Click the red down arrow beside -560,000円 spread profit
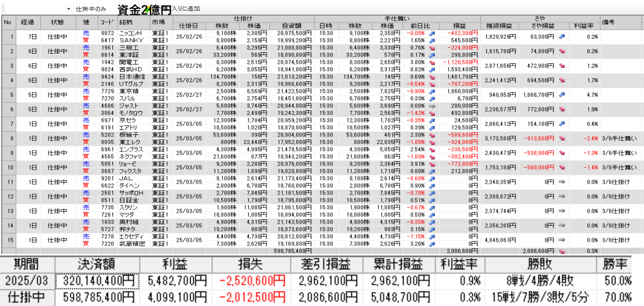The width and height of the screenshot is (644, 306). click(561, 168)
